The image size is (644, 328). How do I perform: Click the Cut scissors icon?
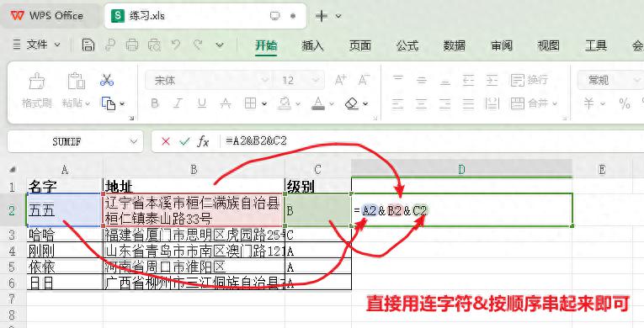click(107, 80)
